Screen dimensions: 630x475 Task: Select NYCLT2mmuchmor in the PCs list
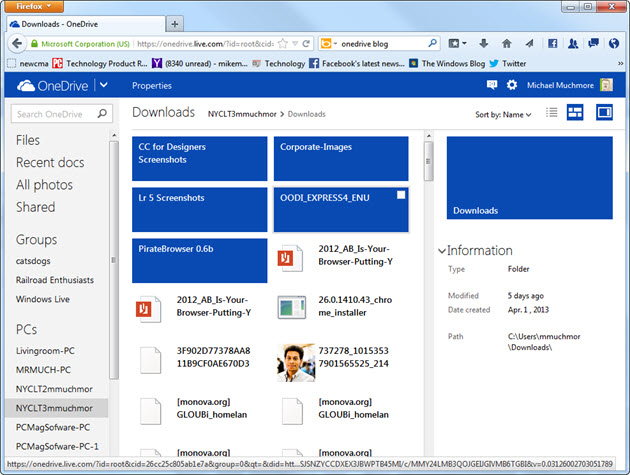(54, 389)
